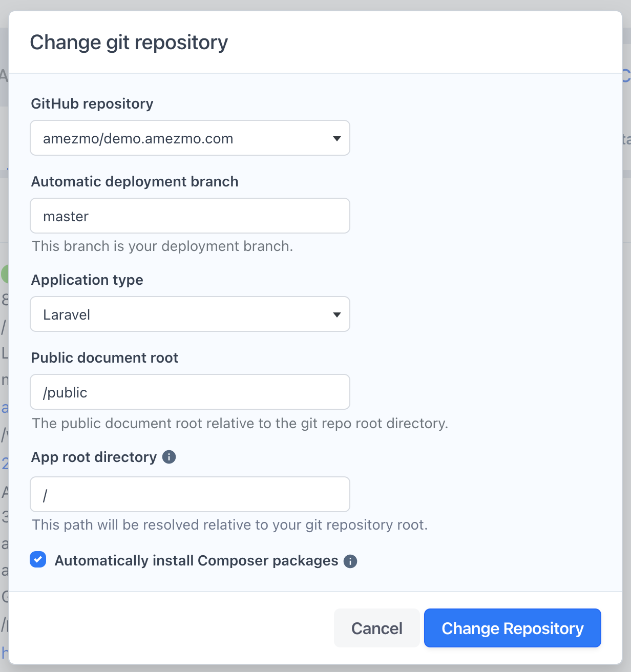Click the /public document root field

[190, 392]
